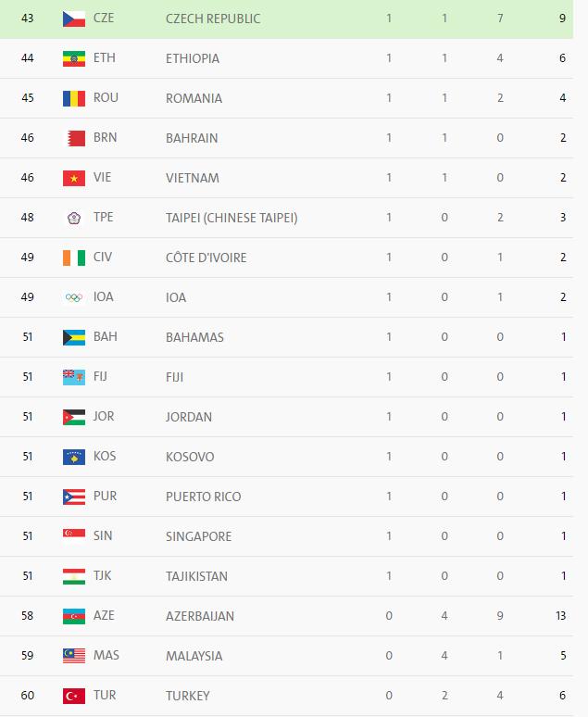Click the Vietnam flag icon

coord(74,178)
